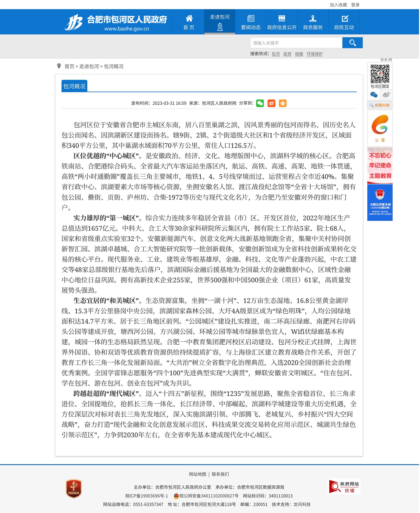Open 安徽法律服务网 banner
The image size is (420, 513).
[x=380, y=203]
